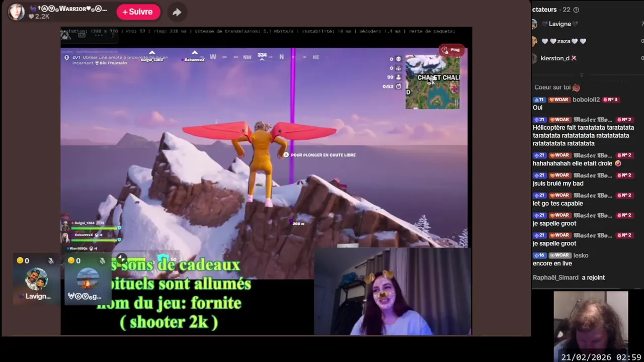Click the compass heading 334 in game
Image resolution: width=644 pixels, height=362 pixels.
262,55
